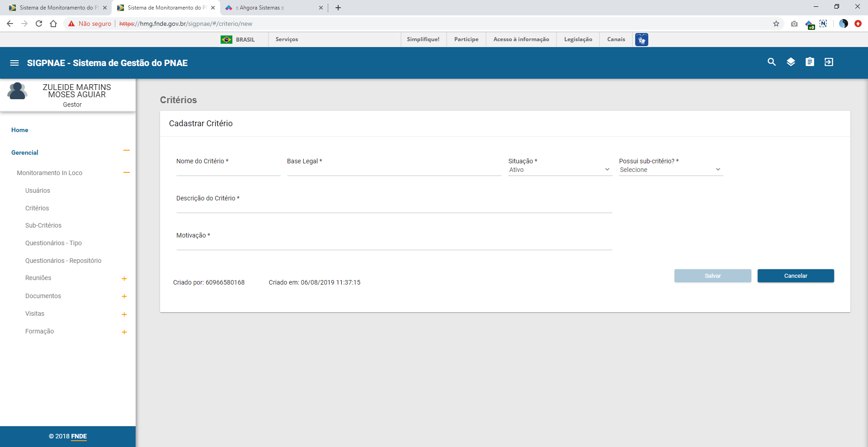Collapse the Gerencial menu section
The image size is (868, 447).
point(126,151)
